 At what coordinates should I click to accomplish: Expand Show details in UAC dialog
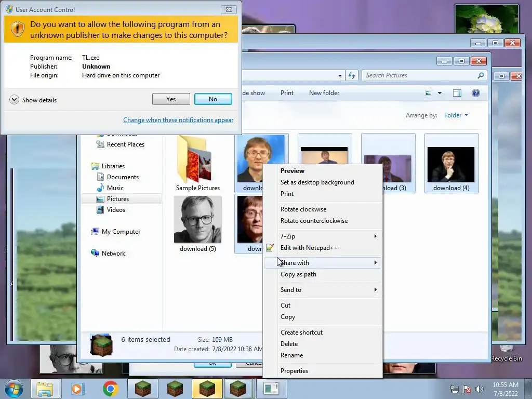point(33,100)
